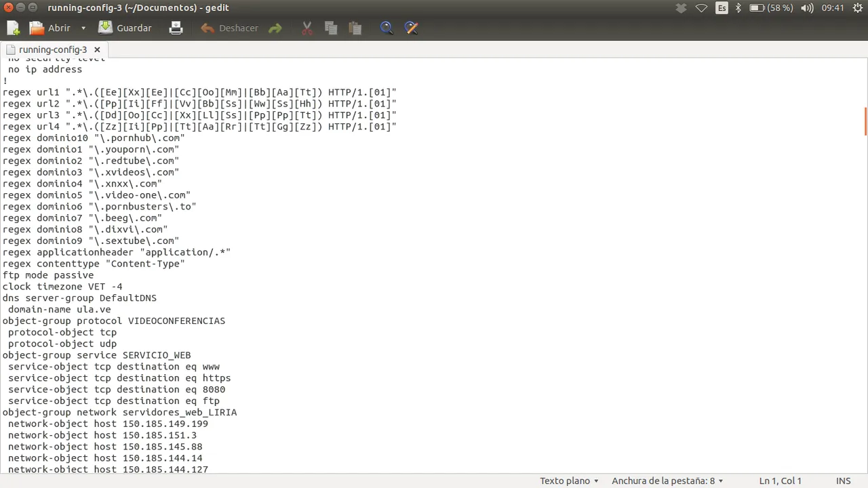Click line 'domain-name ula.ve'
This screenshot has width=868, height=488.
point(60,310)
